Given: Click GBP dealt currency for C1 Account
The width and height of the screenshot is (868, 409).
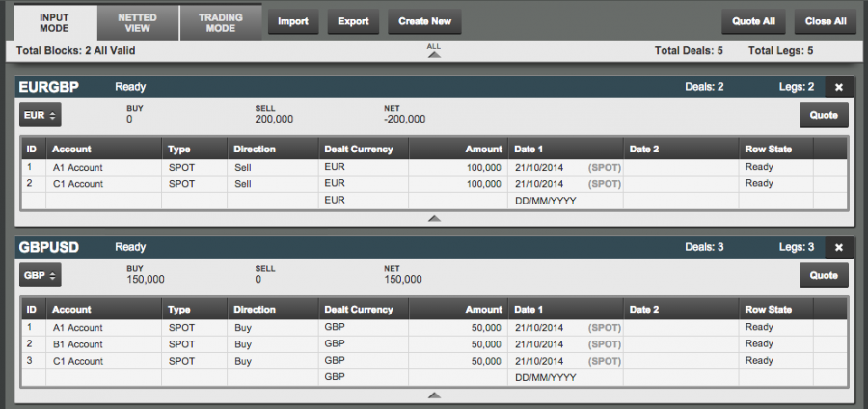Looking at the screenshot, I should 335,361.
